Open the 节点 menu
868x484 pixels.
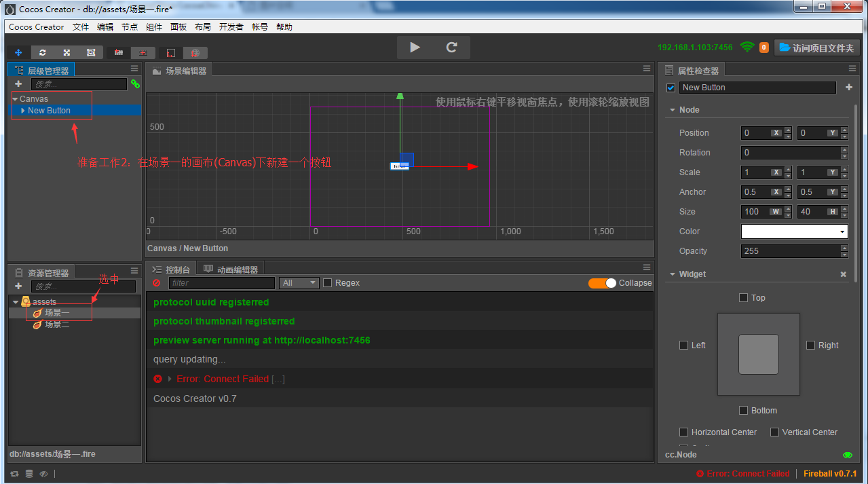coord(130,27)
